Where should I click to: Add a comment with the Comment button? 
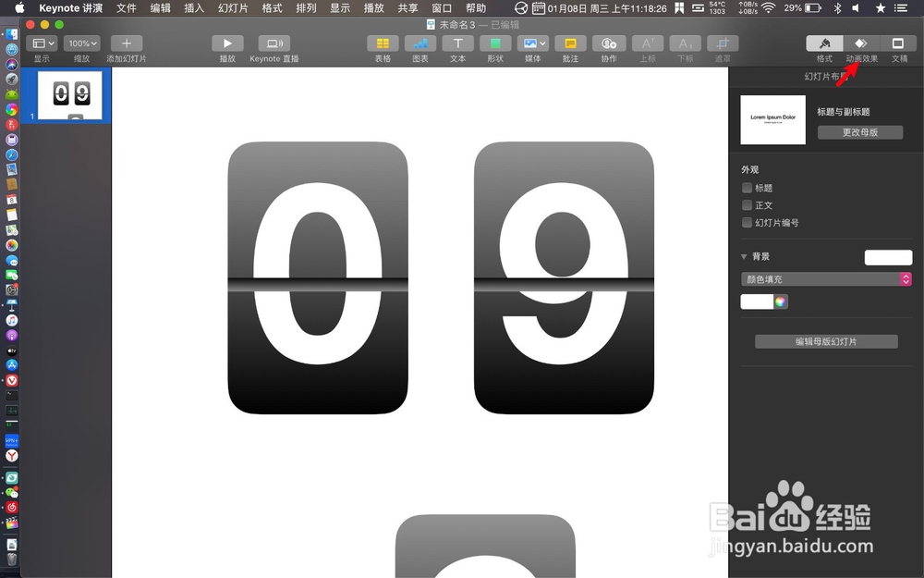click(570, 43)
